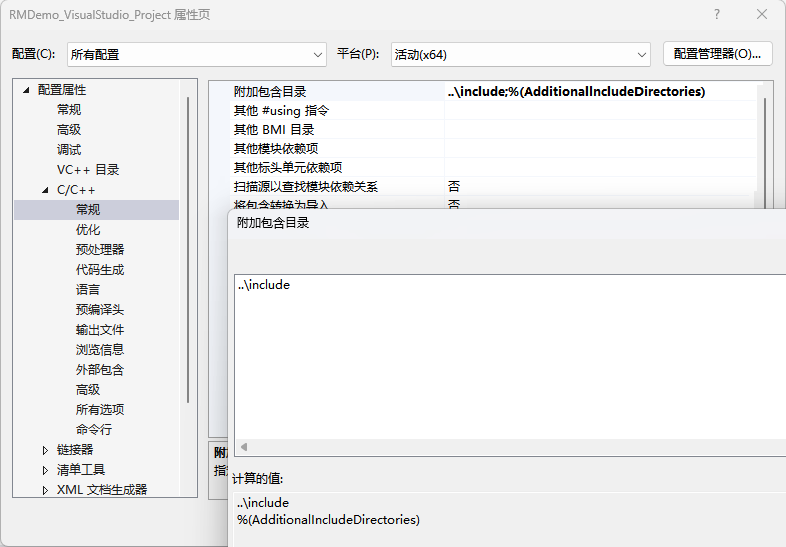This screenshot has width=786, height=547.
Task: Open the 平台 dropdown
Action: pos(520,54)
